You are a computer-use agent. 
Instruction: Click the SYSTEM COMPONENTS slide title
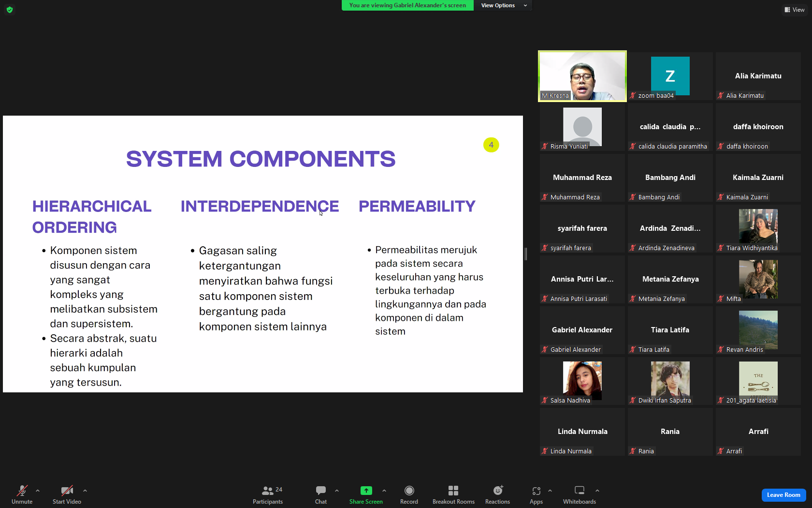(261, 159)
